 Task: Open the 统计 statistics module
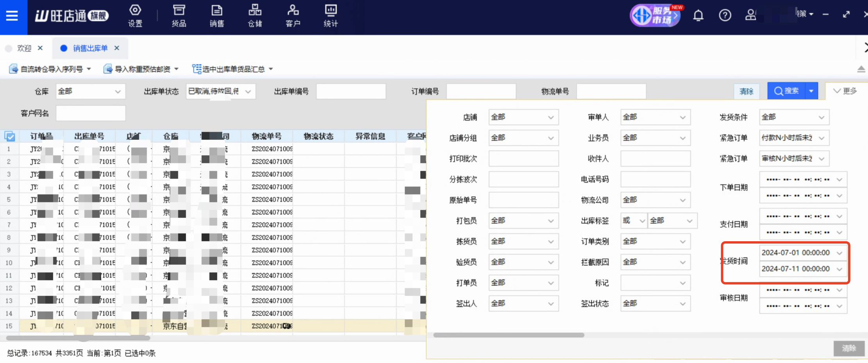pos(330,16)
